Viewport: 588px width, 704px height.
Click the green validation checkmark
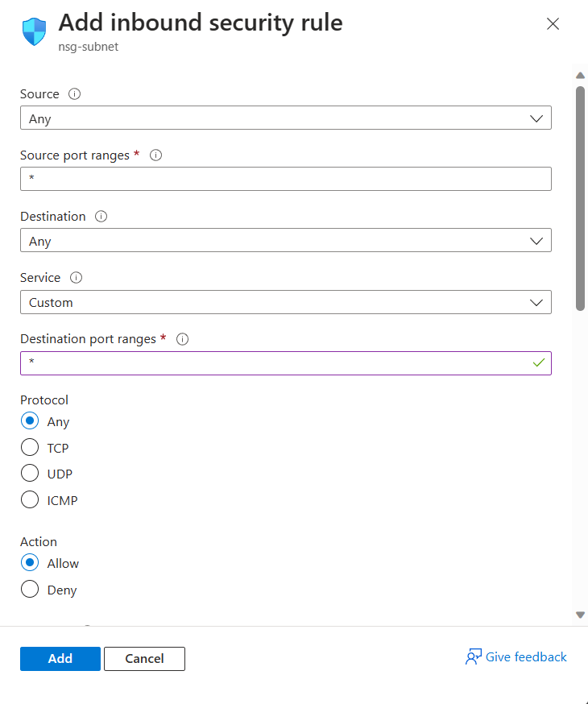coord(539,363)
